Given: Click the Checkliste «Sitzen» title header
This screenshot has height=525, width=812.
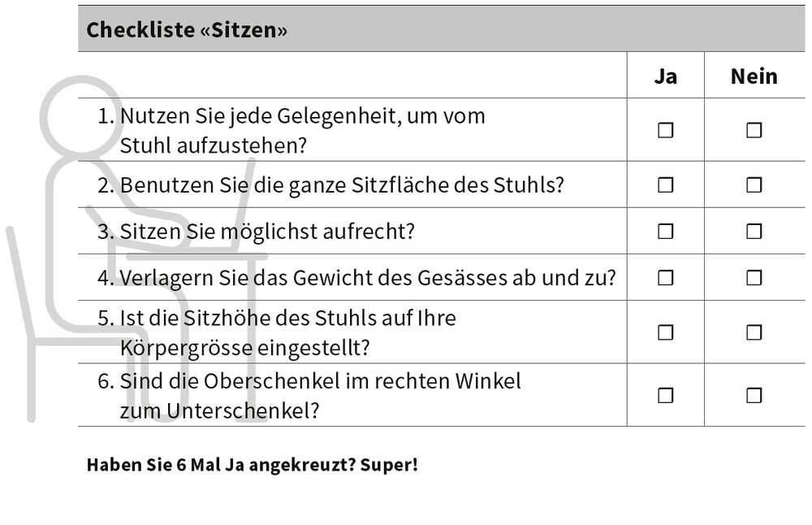Looking at the screenshot, I should (187, 29).
